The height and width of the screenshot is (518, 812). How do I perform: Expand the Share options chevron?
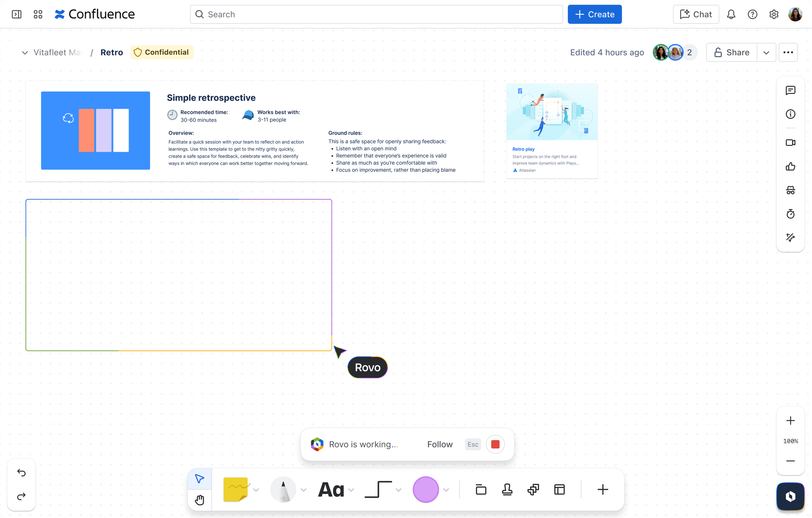[x=766, y=53]
